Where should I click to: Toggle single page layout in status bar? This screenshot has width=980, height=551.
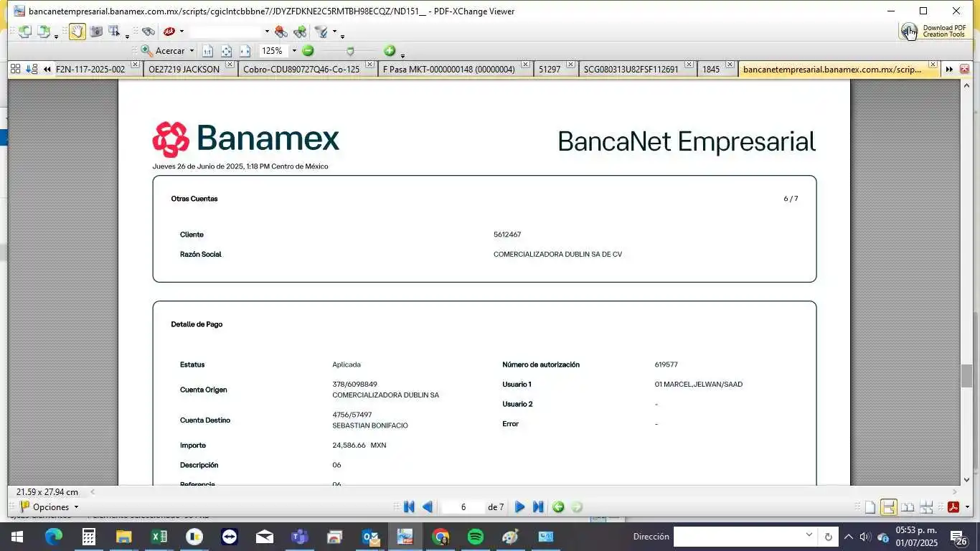(870, 507)
